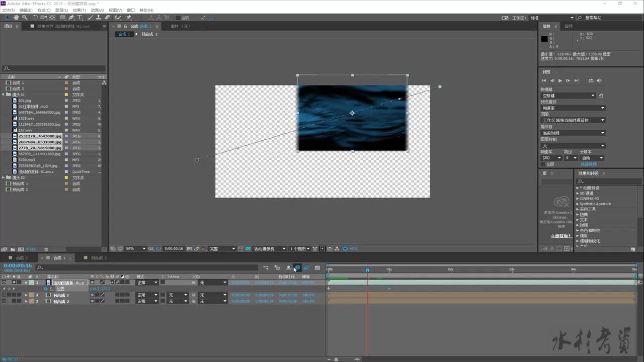Take a snapshot with camera icon

pyautogui.click(x=189, y=248)
